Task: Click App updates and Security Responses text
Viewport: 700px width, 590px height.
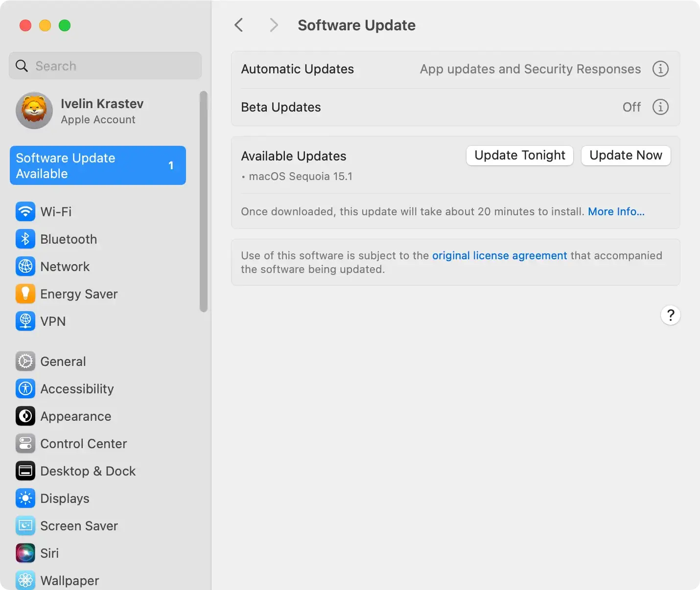Action: click(531, 69)
